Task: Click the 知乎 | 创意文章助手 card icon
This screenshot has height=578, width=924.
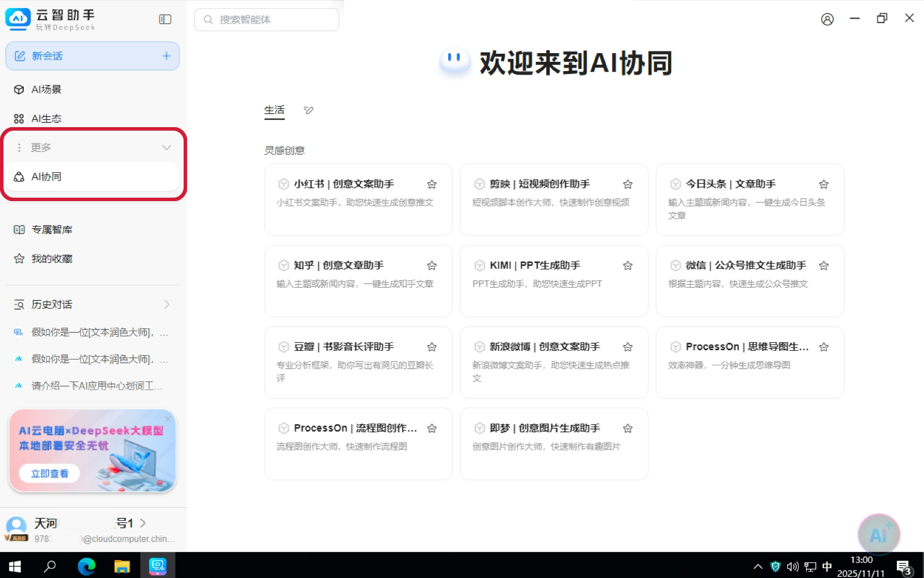Action: coord(284,266)
